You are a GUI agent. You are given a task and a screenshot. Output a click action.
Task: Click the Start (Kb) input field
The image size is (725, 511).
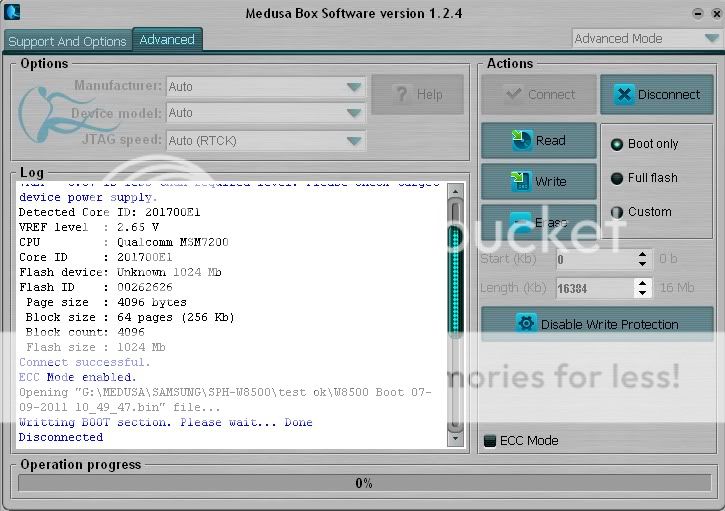[595, 259]
